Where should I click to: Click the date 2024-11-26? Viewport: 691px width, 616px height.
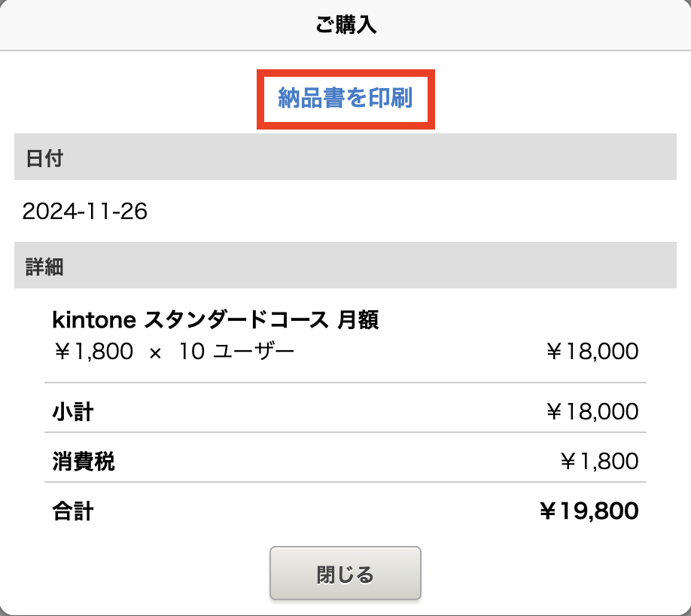(x=85, y=212)
